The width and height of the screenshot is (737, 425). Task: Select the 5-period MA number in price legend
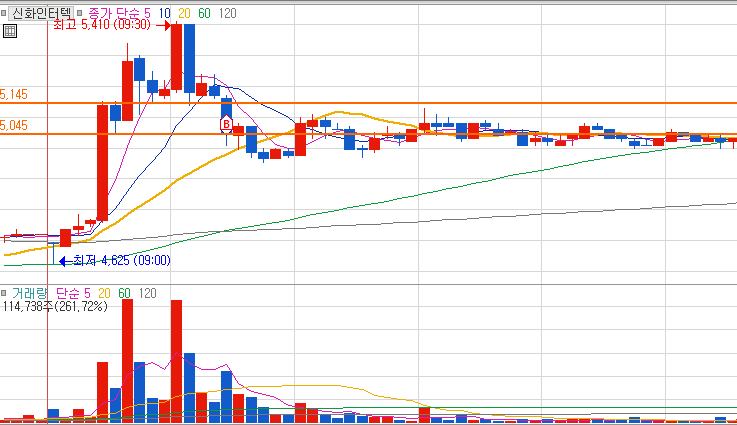pyautogui.click(x=147, y=14)
